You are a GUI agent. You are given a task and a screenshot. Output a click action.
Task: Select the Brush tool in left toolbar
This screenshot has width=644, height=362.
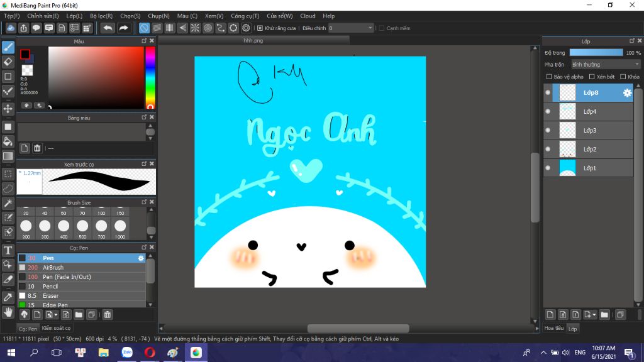[8, 47]
